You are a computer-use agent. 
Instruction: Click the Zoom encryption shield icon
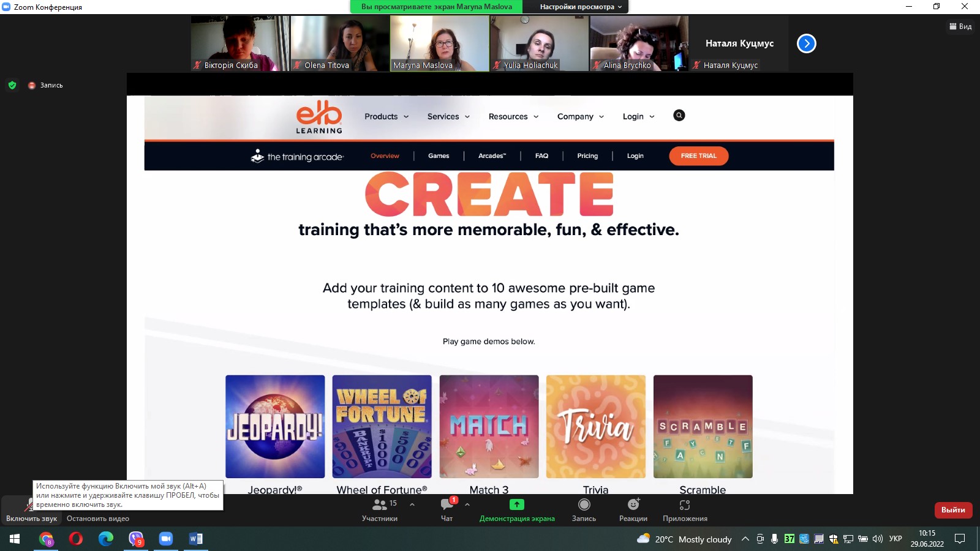12,85
